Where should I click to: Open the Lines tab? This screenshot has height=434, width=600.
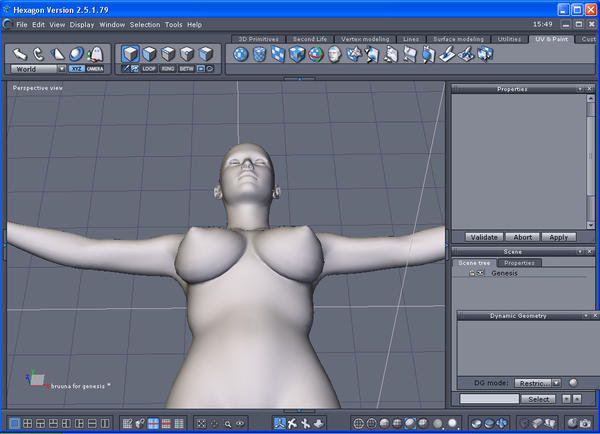[411, 39]
